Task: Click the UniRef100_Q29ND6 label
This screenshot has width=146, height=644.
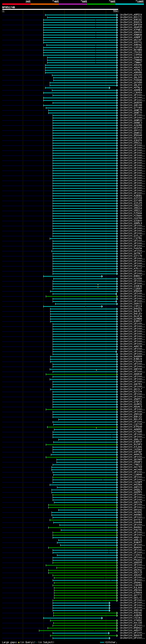Action: [131, 319]
